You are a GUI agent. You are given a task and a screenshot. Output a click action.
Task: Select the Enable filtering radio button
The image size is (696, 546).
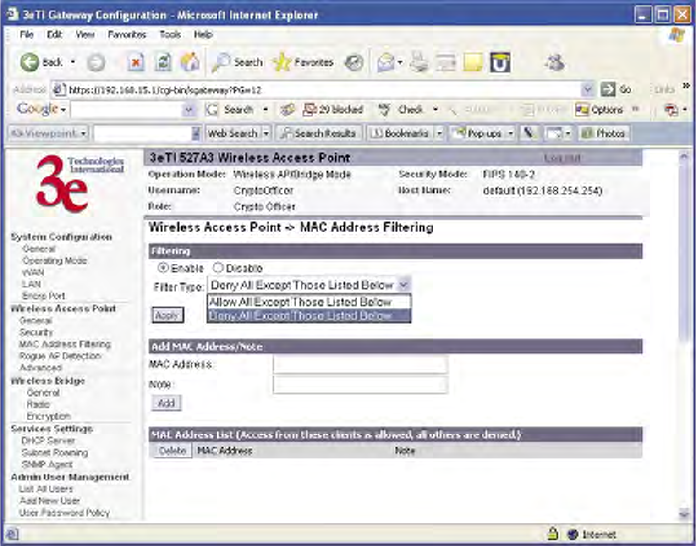[x=163, y=268]
